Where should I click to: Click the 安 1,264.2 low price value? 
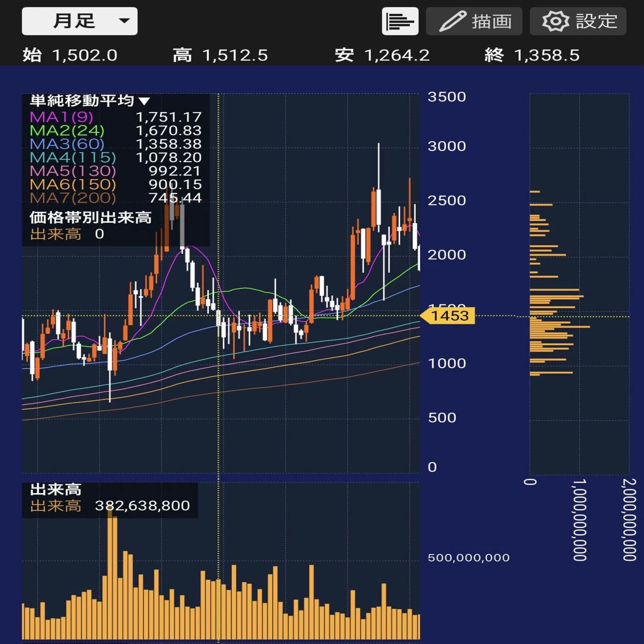(x=382, y=55)
